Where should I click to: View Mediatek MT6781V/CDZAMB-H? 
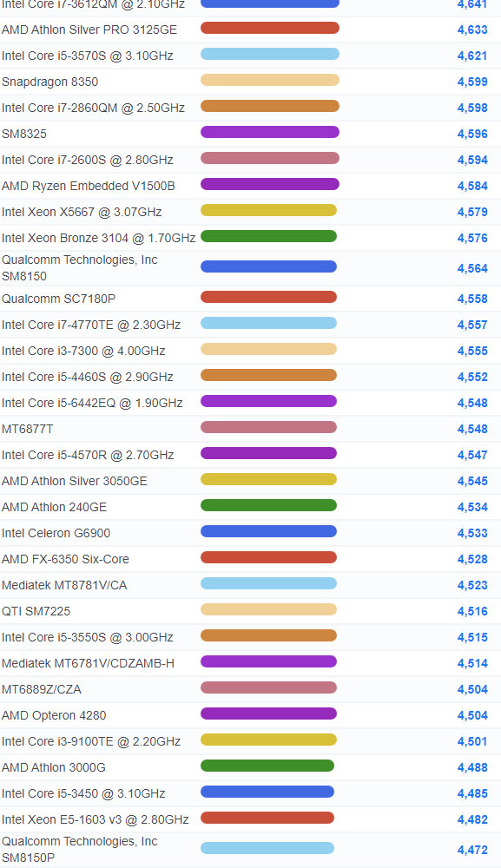pyautogui.click(x=88, y=663)
